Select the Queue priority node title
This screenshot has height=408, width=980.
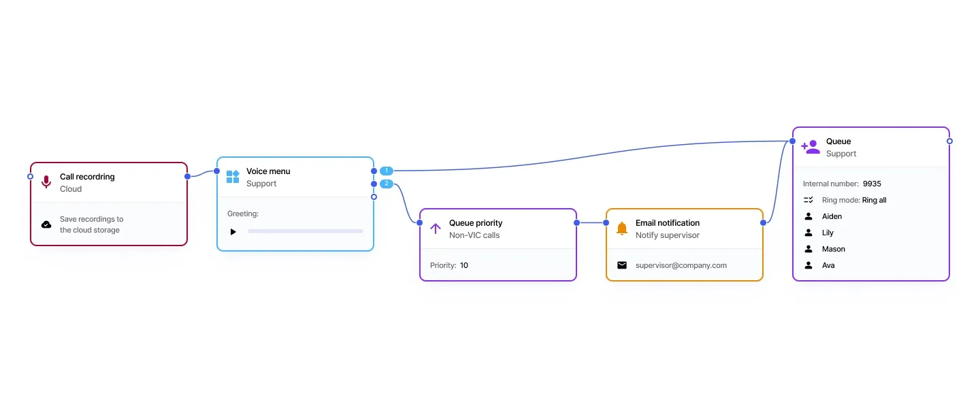click(476, 223)
